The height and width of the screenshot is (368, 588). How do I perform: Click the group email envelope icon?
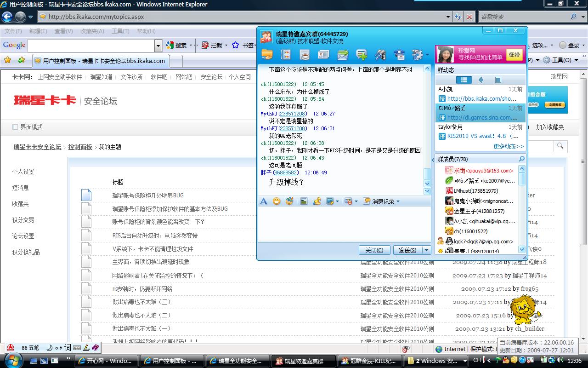pyautogui.click(x=343, y=55)
